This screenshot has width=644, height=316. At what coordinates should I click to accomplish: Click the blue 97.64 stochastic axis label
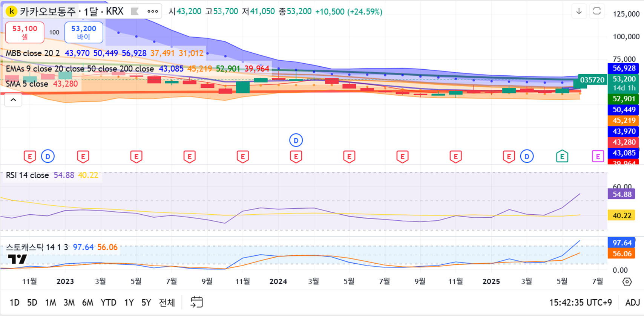pyautogui.click(x=621, y=243)
